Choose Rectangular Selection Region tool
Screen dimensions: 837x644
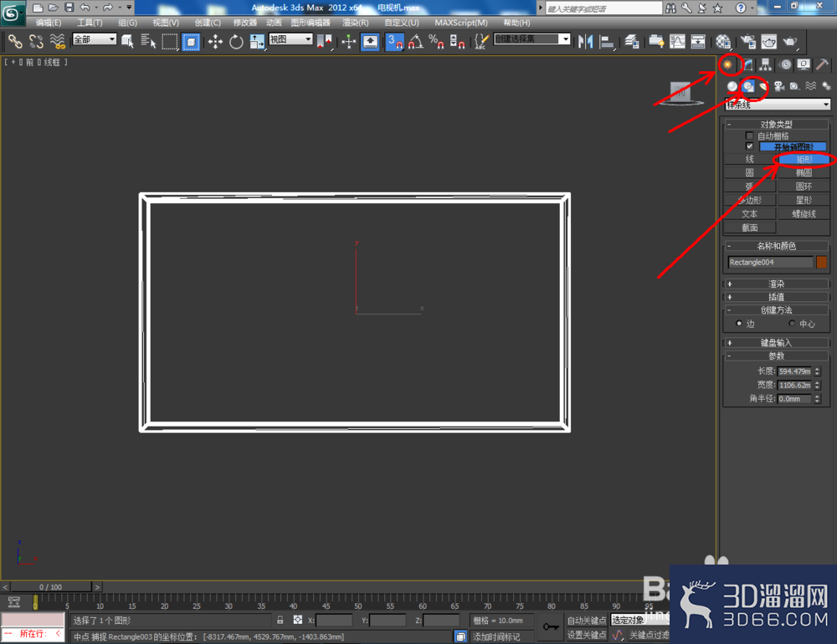170,41
